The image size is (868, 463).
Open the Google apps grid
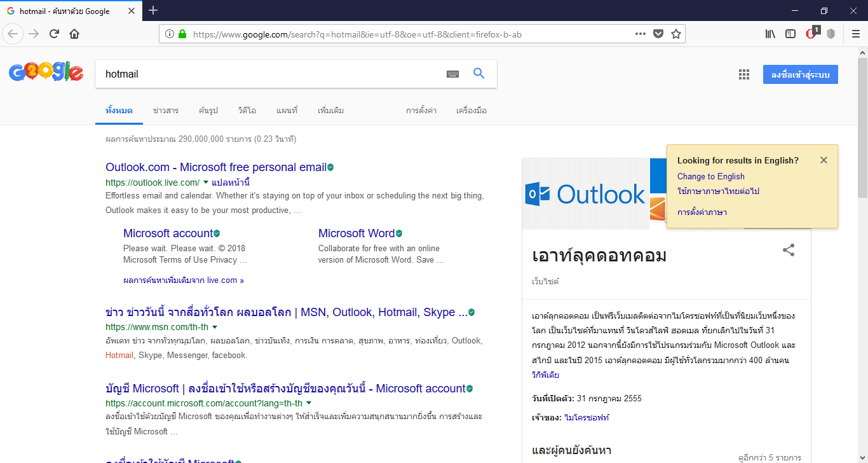[x=743, y=74]
